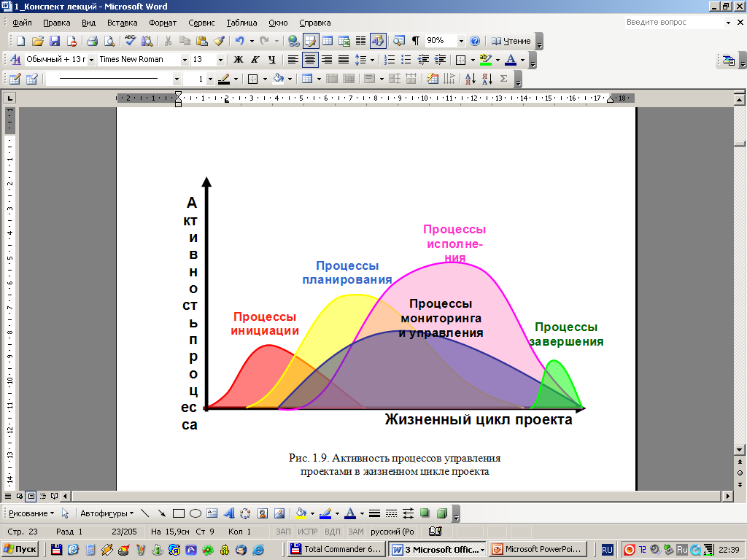This screenshot has height=560, width=747.
Task: Select the Oval drawing tool
Action: (x=196, y=513)
